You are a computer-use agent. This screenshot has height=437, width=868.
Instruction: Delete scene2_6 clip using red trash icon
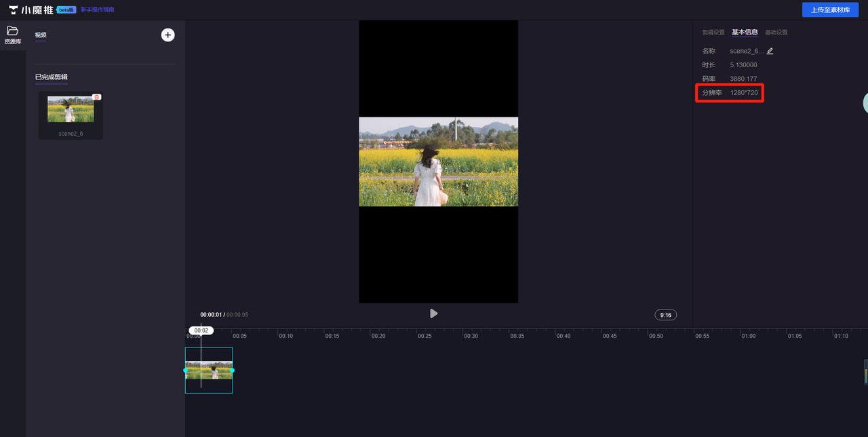(x=97, y=97)
